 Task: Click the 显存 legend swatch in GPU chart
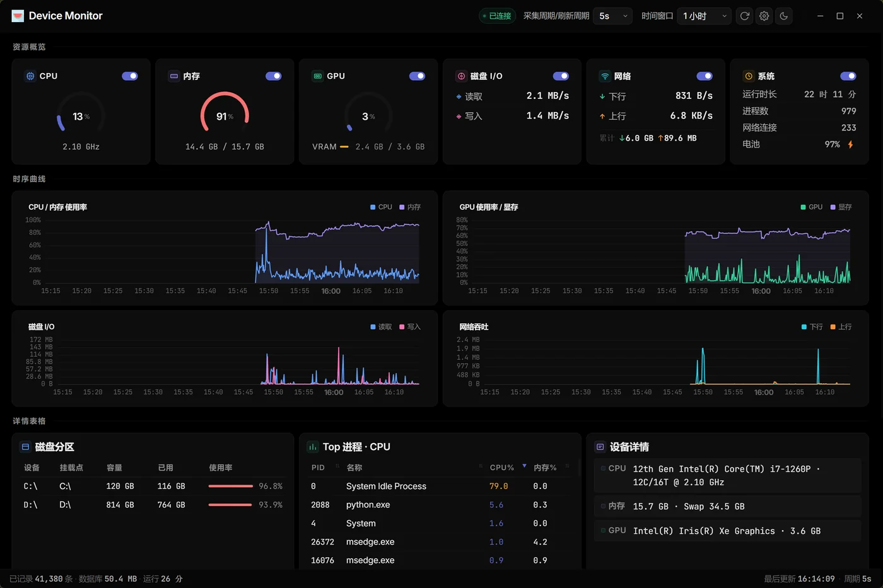[833, 207]
